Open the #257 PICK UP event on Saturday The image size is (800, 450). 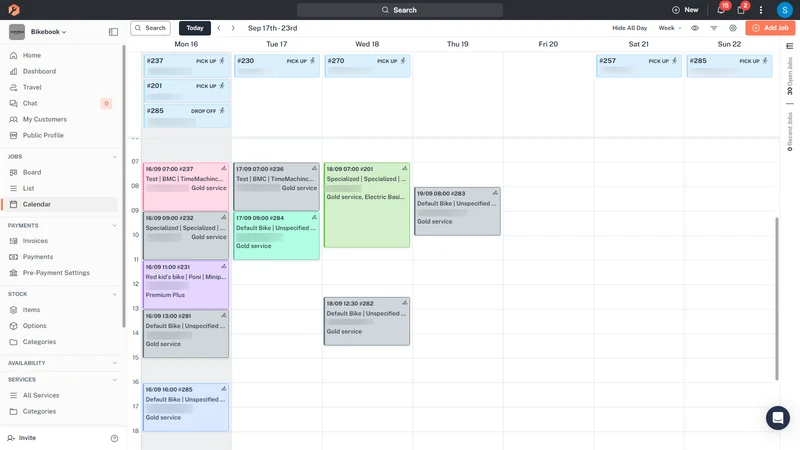point(639,66)
